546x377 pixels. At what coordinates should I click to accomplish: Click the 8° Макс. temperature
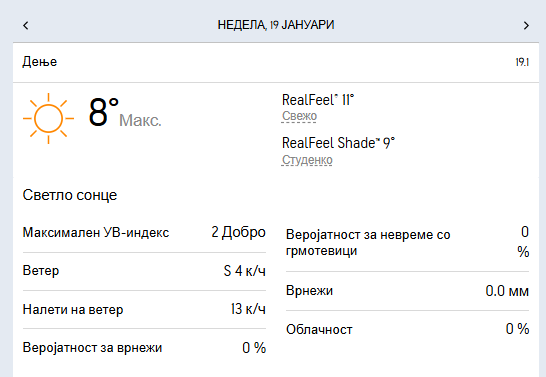coord(125,113)
